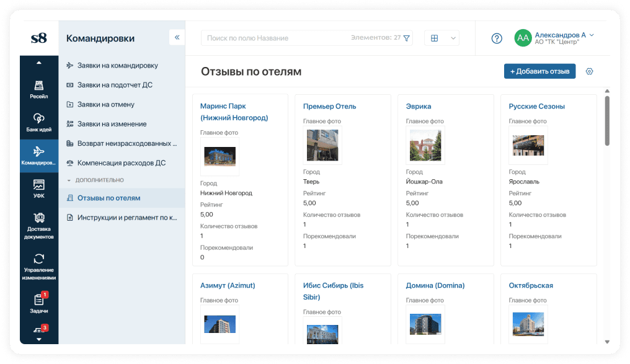630x364 pixels.
Task: Open the Домина (Domina) link
Action: tap(435, 286)
